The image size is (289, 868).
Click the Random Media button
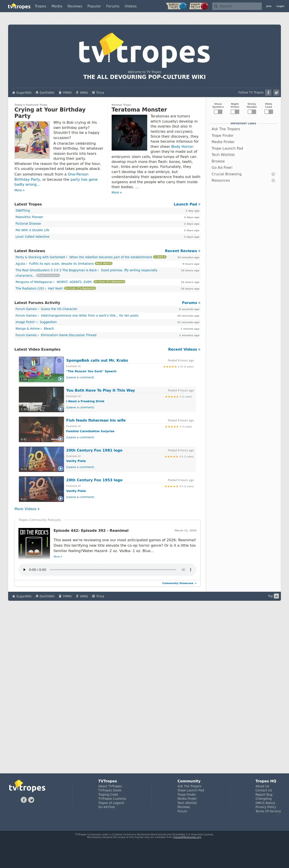[x=199, y=6]
